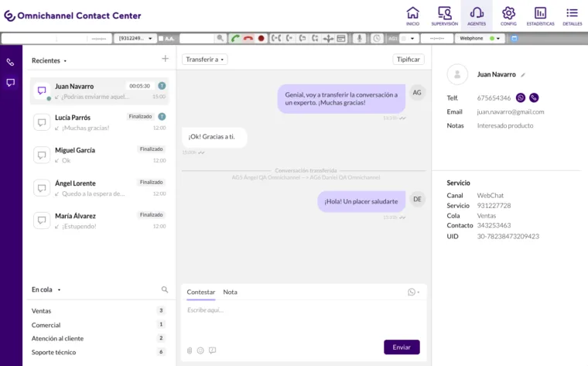Image resolution: width=588 pixels, height=366 pixels.
Task: Click the Interesado producto note text
Action: 505,125
